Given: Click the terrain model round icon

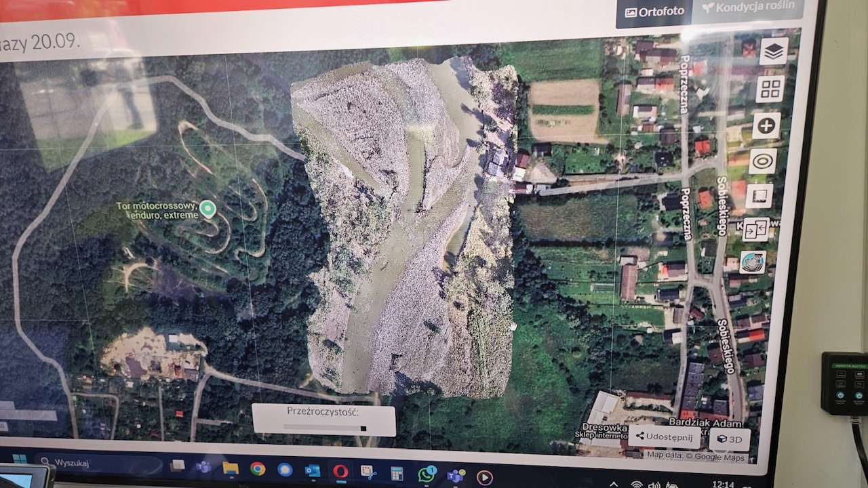Looking at the screenshot, I should 752,262.
